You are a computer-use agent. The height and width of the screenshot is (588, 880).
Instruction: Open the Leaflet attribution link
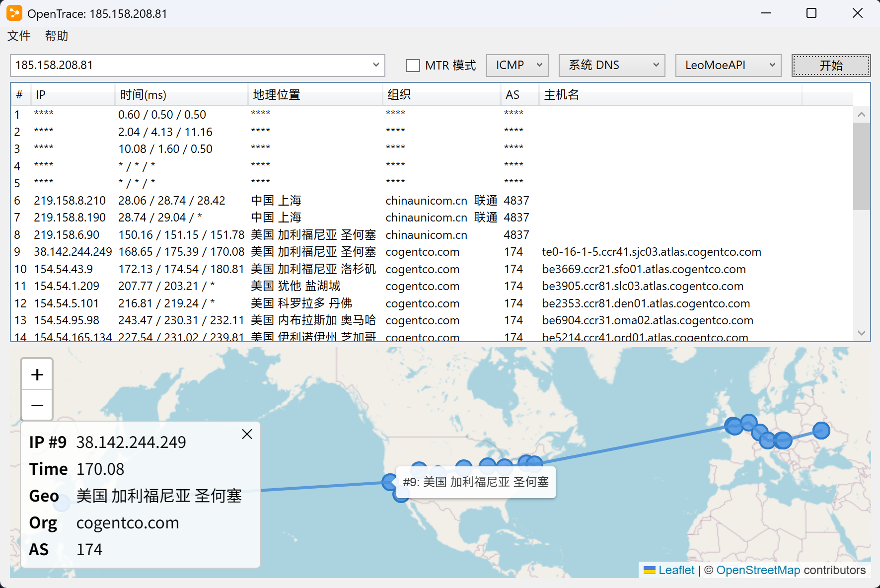[x=676, y=570]
